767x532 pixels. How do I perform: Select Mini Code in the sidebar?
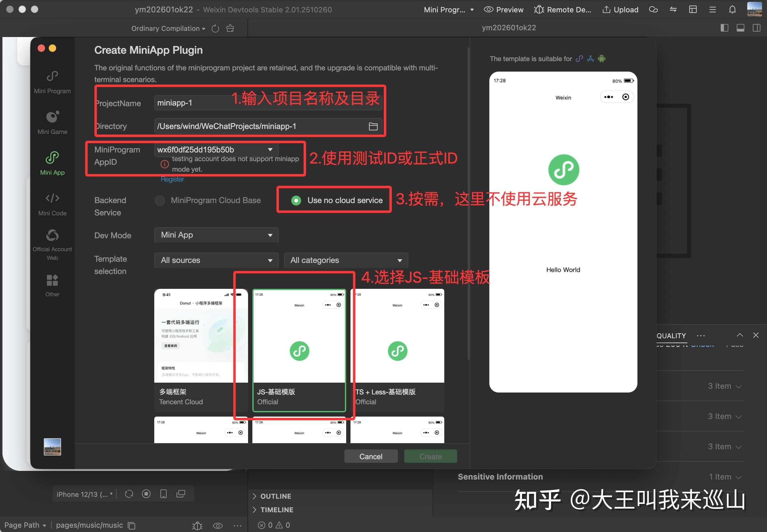[x=52, y=204]
